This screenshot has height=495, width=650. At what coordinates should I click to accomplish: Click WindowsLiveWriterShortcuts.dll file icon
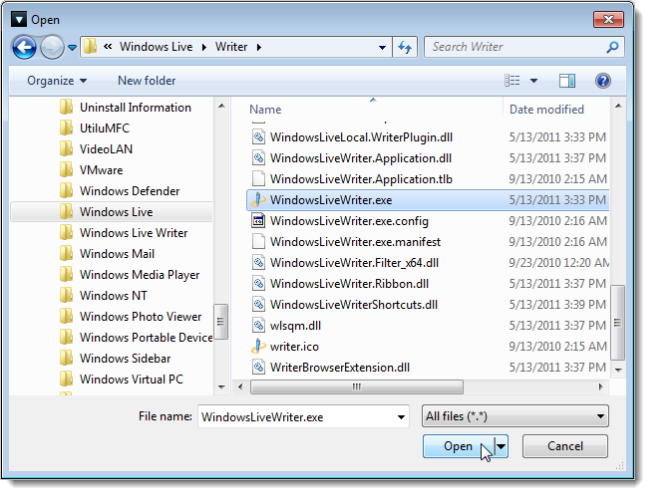(259, 305)
